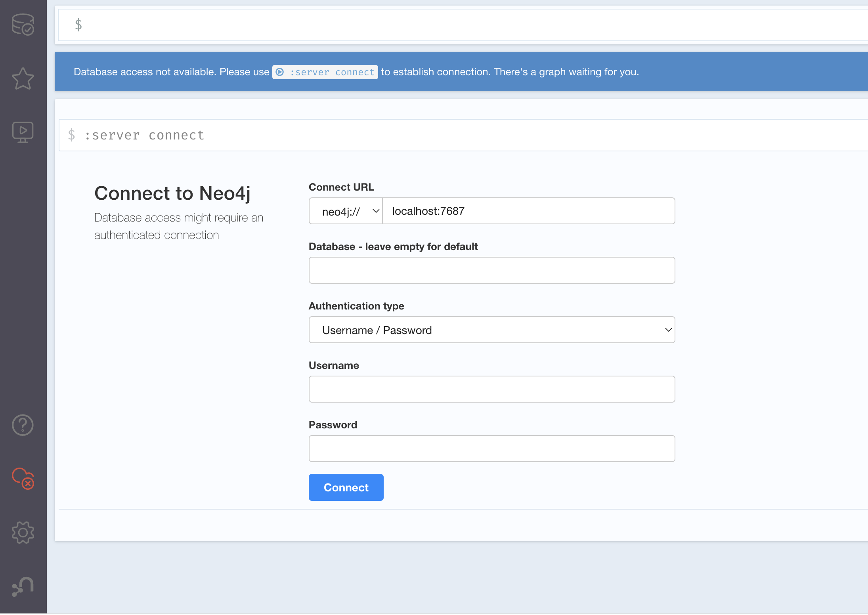Open the Help question mark icon
868x615 pixels.
[x=23, y=425]
